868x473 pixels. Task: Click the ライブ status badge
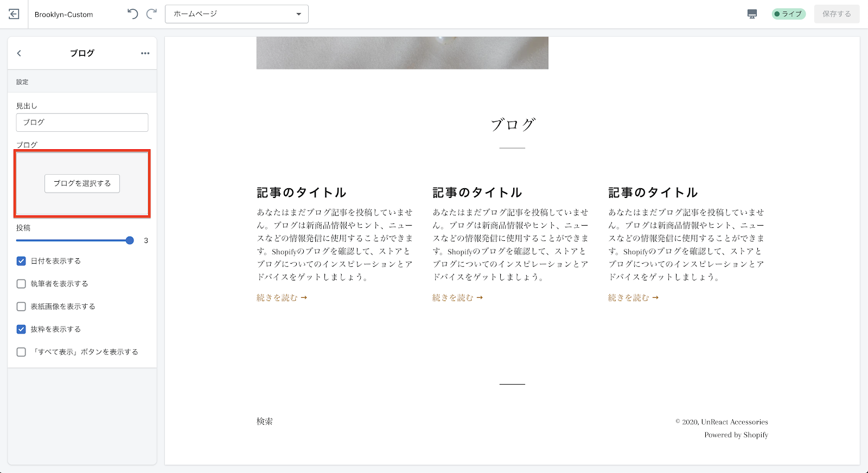tap(788, 14)
